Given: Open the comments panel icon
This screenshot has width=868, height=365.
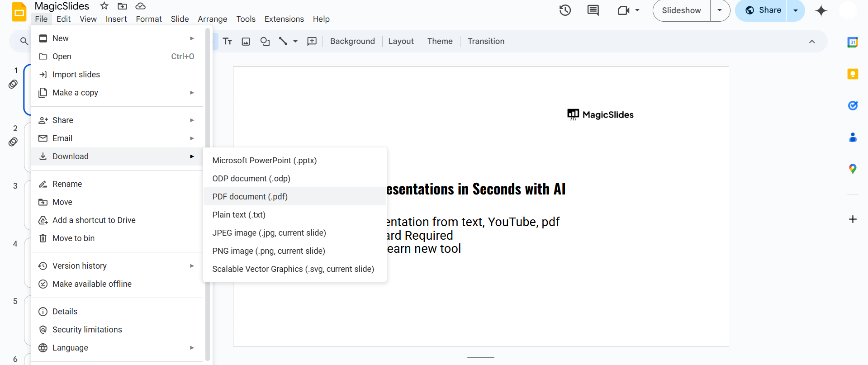Looking at the screenshot, I should tap(593, 10).
